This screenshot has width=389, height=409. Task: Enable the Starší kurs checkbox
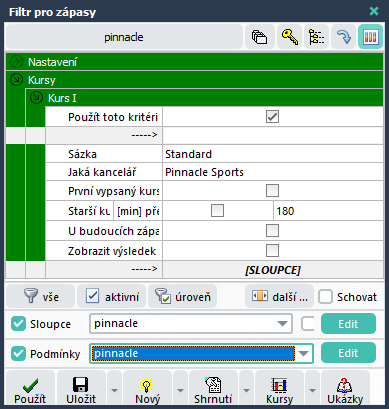217,211
